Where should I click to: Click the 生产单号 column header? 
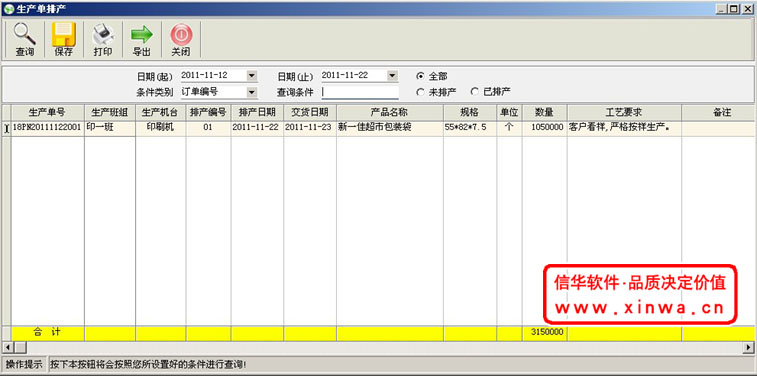tap(48, 112)
